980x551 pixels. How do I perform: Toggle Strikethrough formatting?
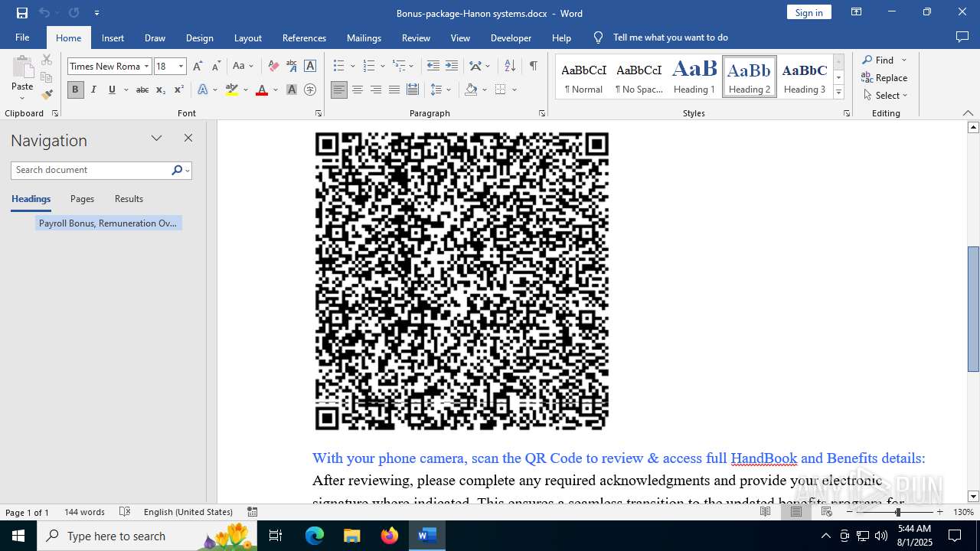142,90
